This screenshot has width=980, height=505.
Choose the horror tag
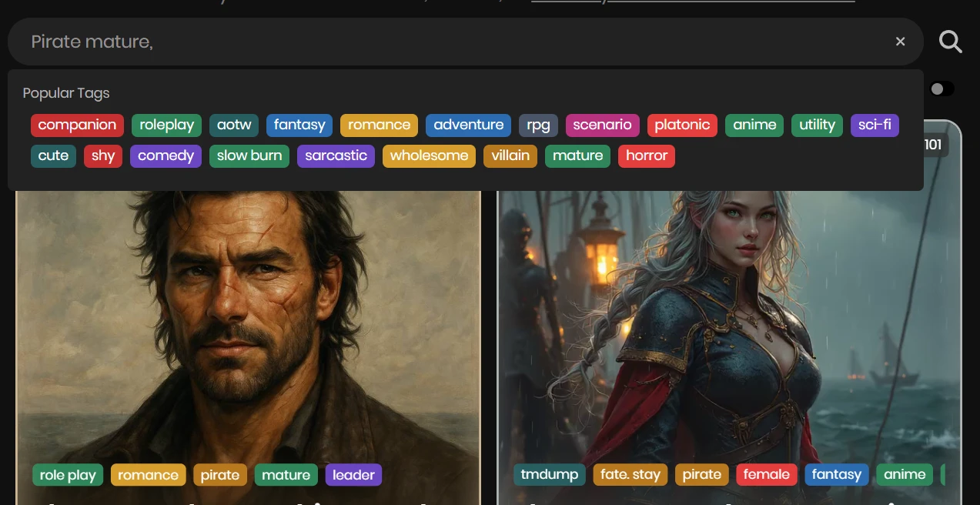pos(646,156)
